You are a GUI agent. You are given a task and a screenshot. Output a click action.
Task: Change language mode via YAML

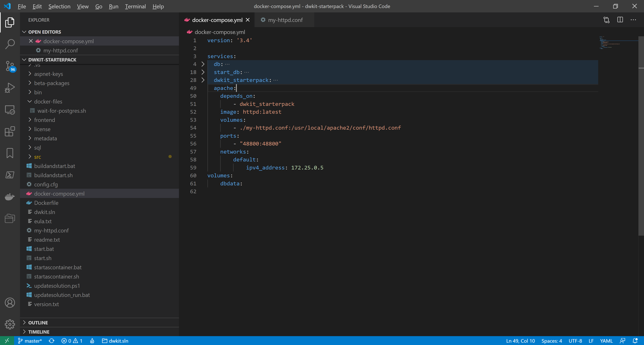[606, 341]
